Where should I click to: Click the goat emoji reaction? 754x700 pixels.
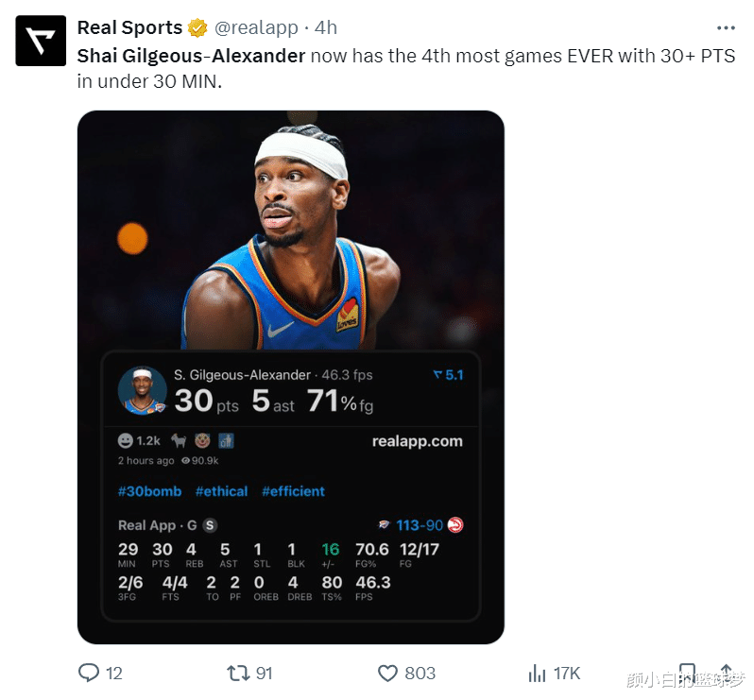178,441
